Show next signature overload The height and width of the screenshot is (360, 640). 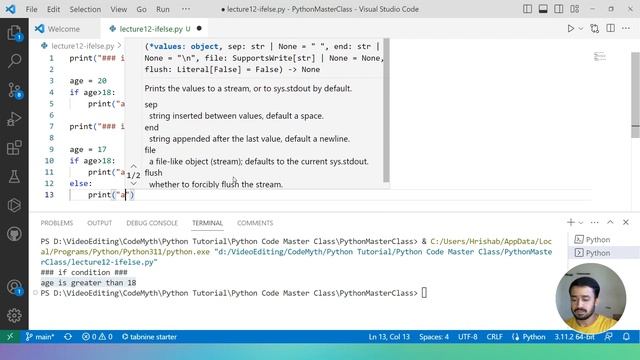coord(133,184)
